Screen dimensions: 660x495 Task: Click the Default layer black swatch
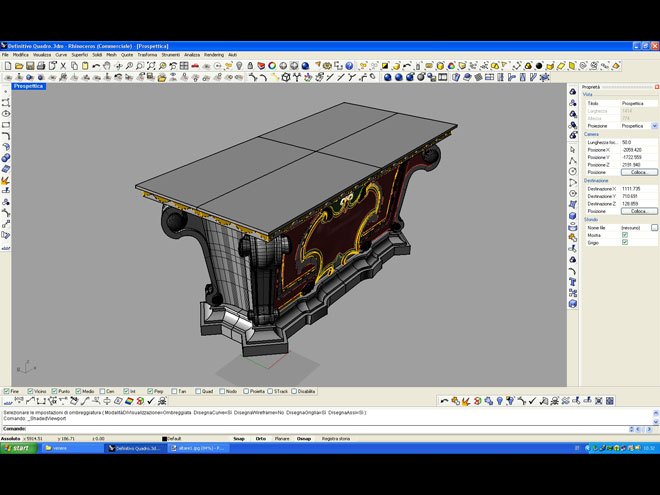165,439
